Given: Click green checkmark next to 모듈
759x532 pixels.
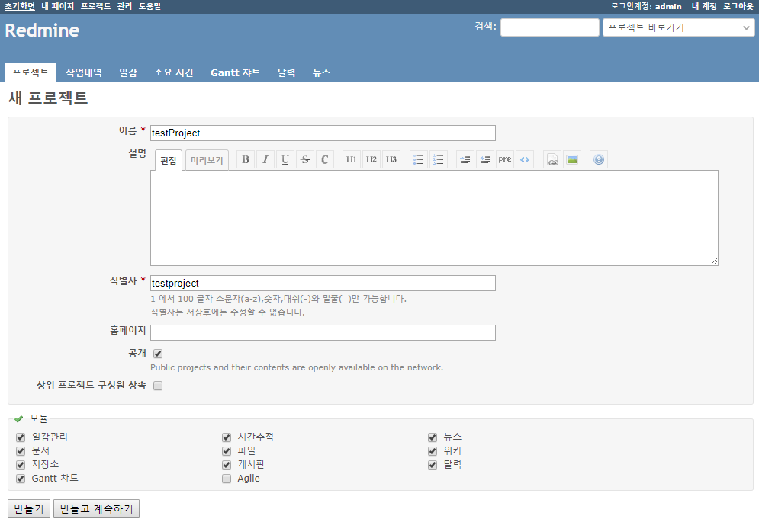Looking at the screenshot, I should click(x=19, y=419).
